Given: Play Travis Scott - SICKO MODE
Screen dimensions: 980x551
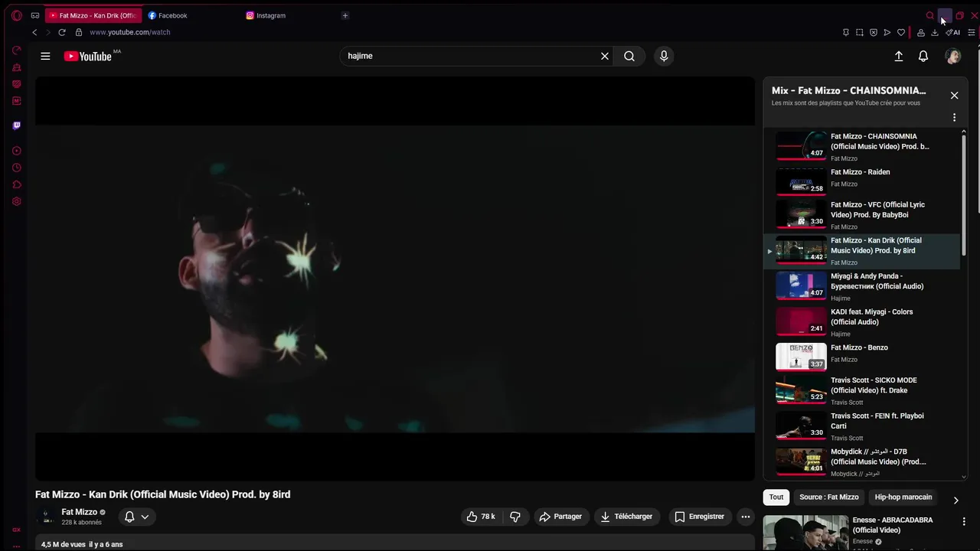Looking at the screenshot, I should (861, 390).
